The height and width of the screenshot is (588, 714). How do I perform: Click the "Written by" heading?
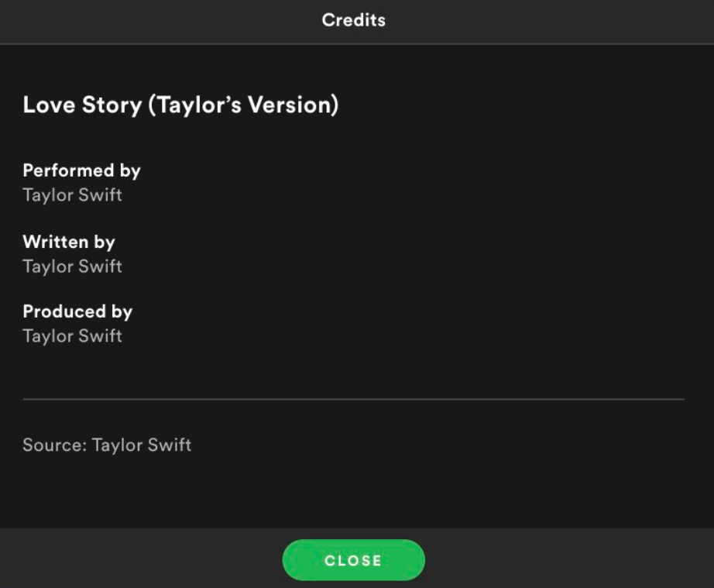click(x=69, y=242)
